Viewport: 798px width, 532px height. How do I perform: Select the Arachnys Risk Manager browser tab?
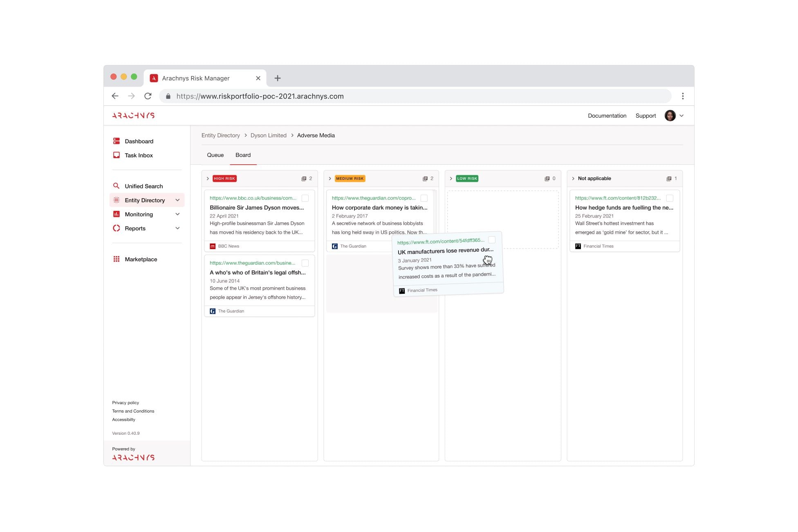click(x=205, y=78)
